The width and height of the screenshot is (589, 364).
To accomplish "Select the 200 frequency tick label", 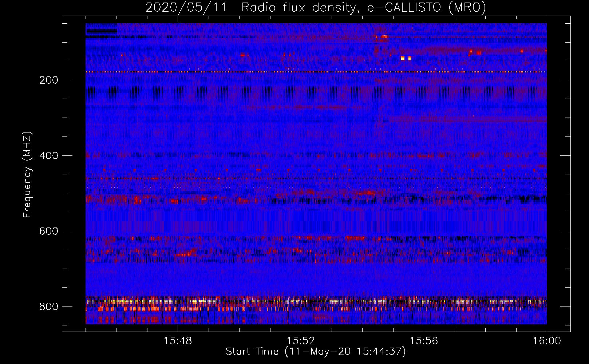I will point(49,80).
